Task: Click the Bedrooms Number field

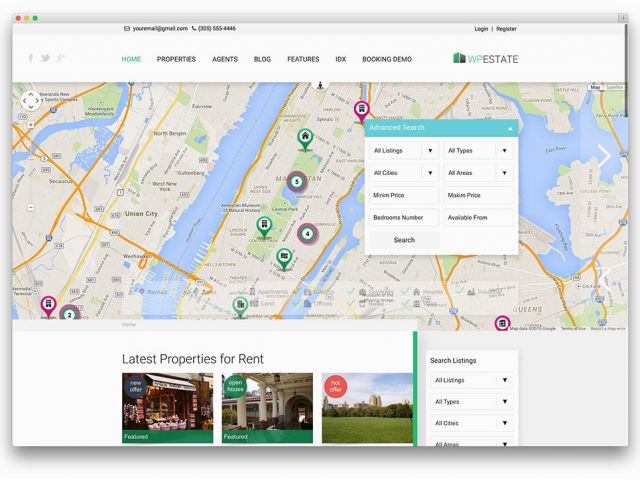Action: click(404, 218)
